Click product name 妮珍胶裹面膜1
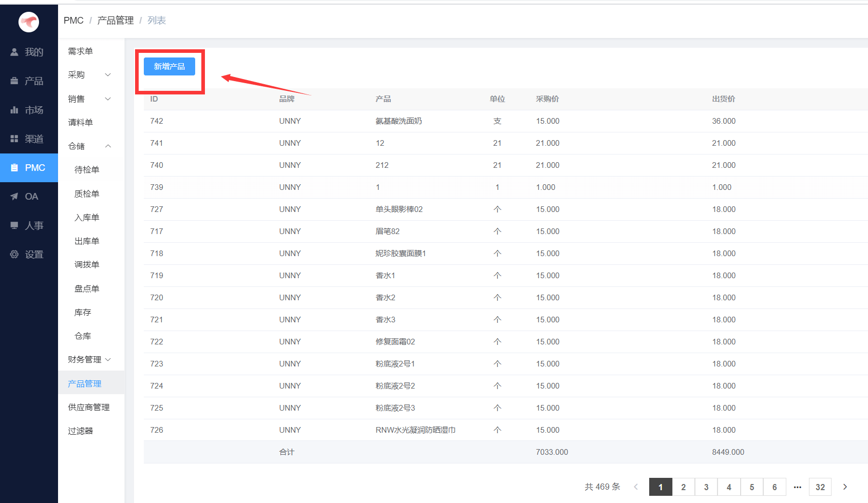This screenshot has width=868, height=503. [401, 254]
